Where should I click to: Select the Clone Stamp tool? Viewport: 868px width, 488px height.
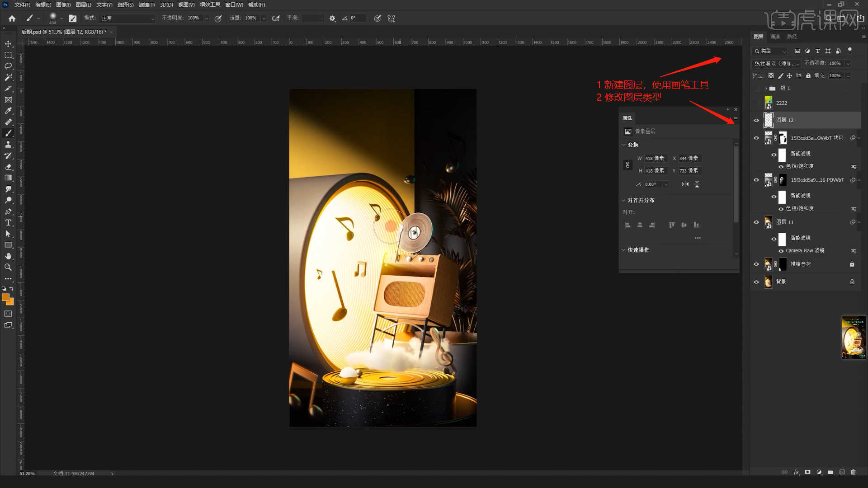pyautogui.click(x=8, y=144)
